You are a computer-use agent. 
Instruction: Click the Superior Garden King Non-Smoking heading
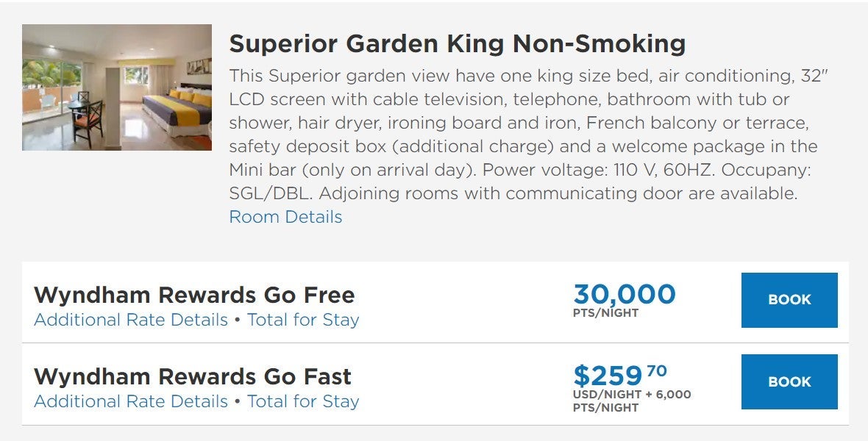457,44
